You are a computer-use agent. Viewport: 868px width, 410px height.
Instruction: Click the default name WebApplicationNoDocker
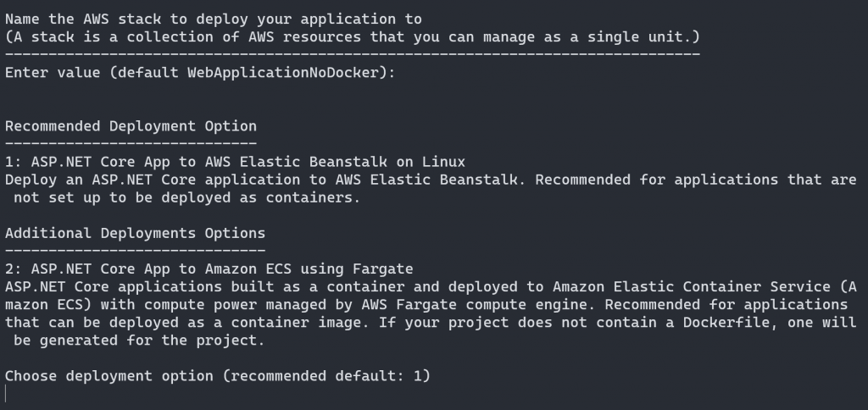(287, 73)
